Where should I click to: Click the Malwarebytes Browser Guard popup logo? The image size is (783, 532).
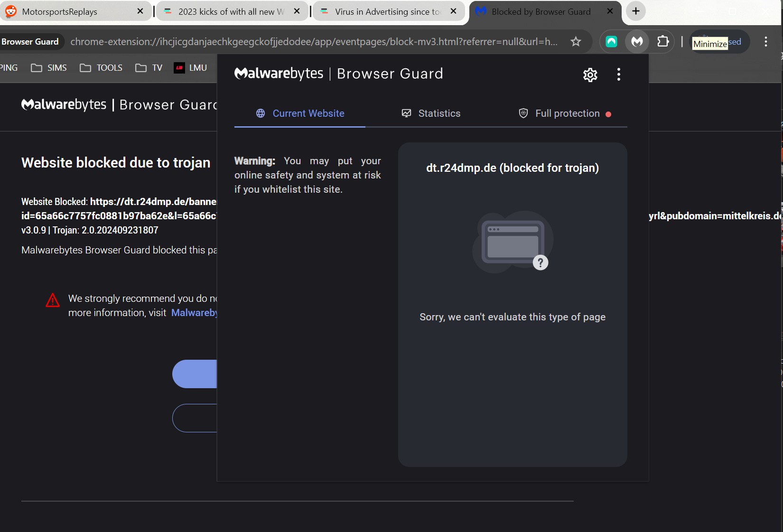click(339, 74)
